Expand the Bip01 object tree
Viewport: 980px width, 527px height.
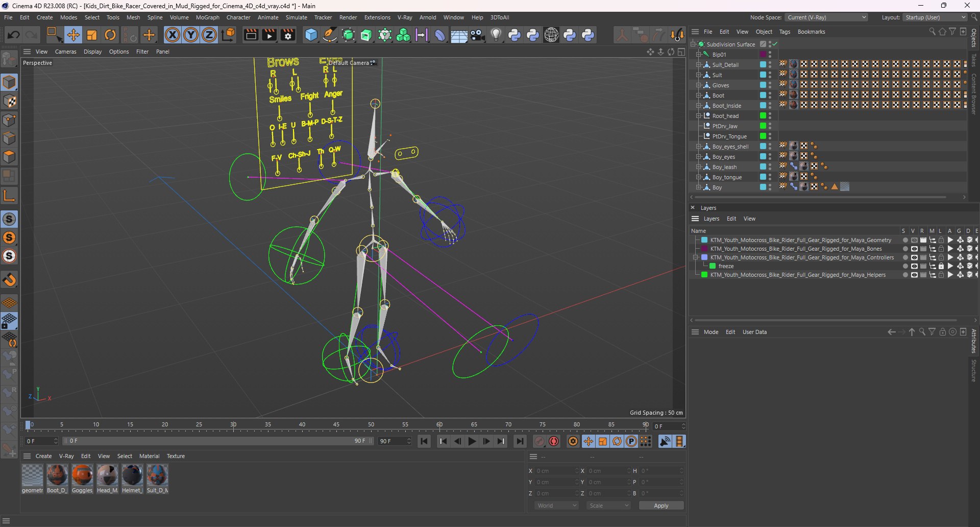698,55
